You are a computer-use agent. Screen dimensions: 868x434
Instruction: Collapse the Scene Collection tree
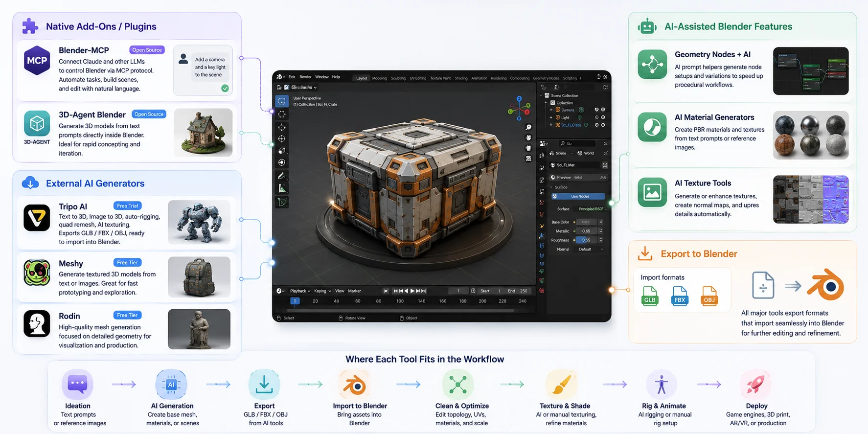tap(541, 95)
